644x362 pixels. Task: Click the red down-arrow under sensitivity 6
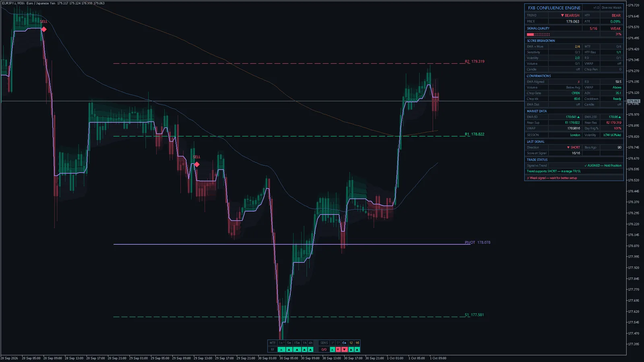pyautogui.click(x=345, y=350)
